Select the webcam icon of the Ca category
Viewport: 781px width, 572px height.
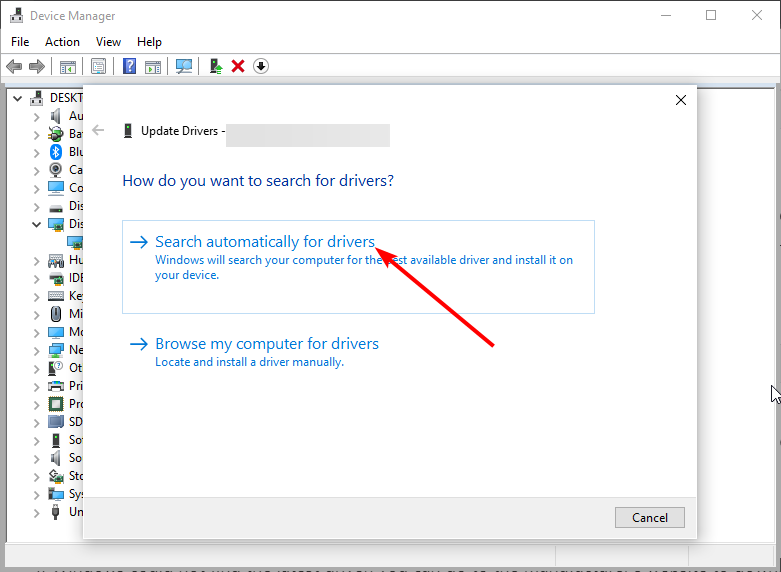pos(56,169)
